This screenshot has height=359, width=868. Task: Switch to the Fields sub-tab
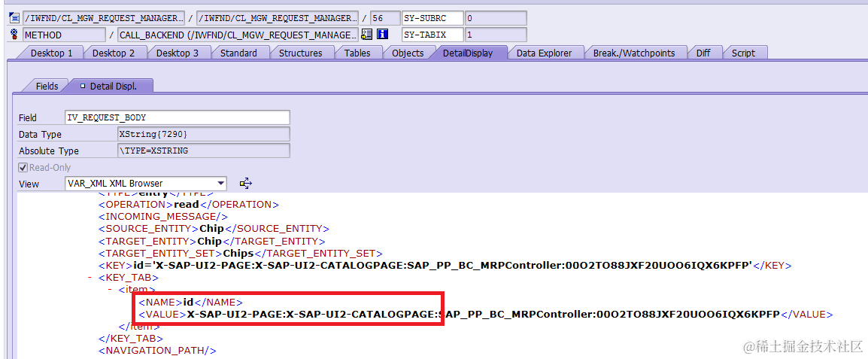tap(47, 87)
